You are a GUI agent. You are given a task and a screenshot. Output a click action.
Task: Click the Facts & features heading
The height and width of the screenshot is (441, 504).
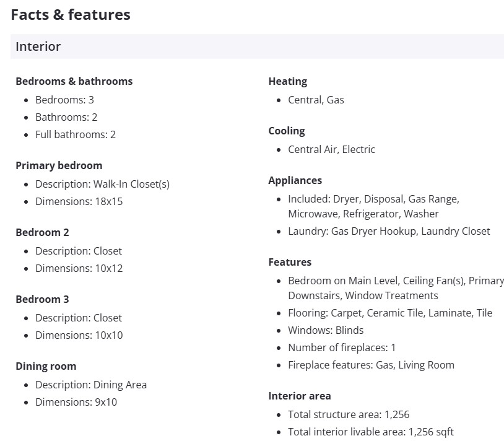pyautogui.click(x=71, y=15)
